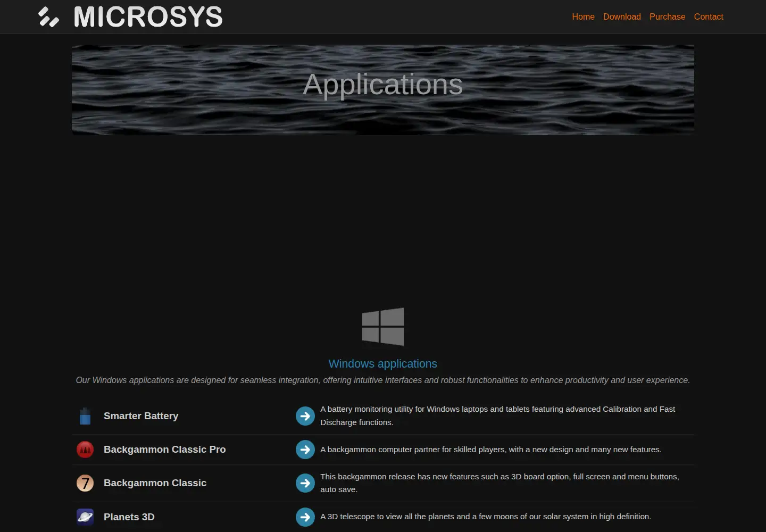Click the italic 'Our Windows applications' intro text
Viewport: 766px width, 532px height.
[x=383, y=380]
